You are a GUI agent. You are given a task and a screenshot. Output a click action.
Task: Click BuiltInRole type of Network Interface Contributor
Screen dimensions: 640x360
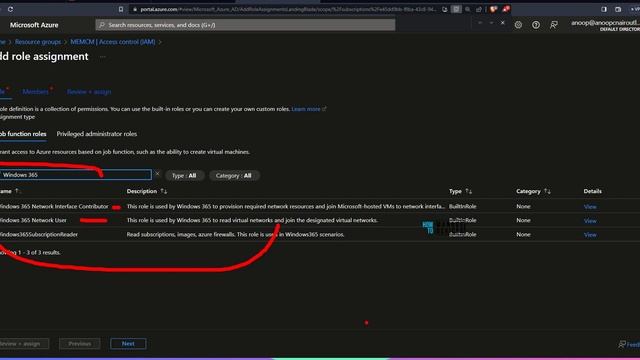(462, 207)
